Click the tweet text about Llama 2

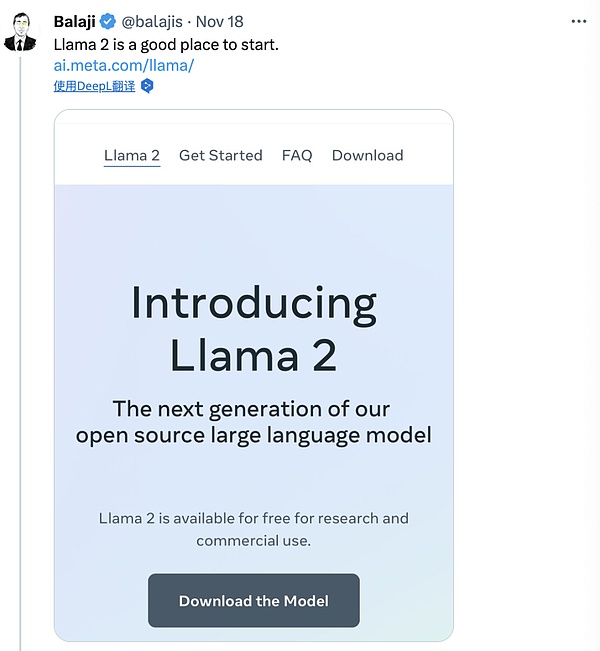[166, 44]
